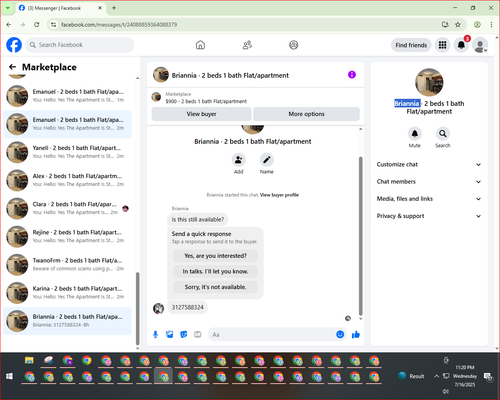This screenshot has width=500, height=400.
Task: Send quick reply Sorry, it's not available.
Action: 215,287
